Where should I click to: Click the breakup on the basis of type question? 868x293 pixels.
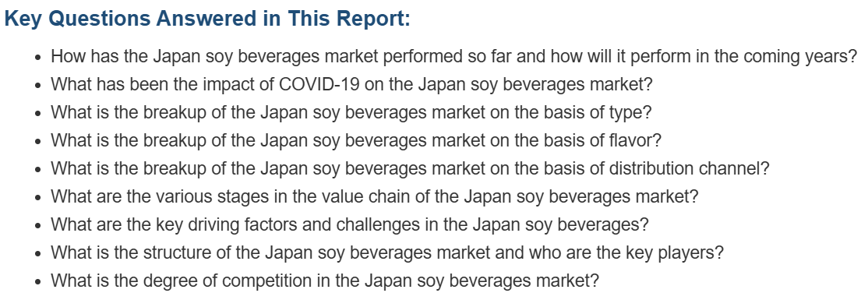[351, 113]
